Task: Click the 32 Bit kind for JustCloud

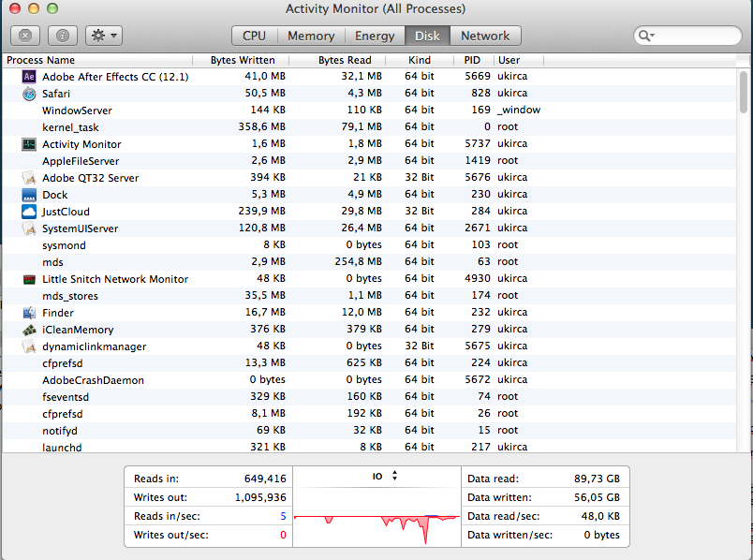Action: 420,211
